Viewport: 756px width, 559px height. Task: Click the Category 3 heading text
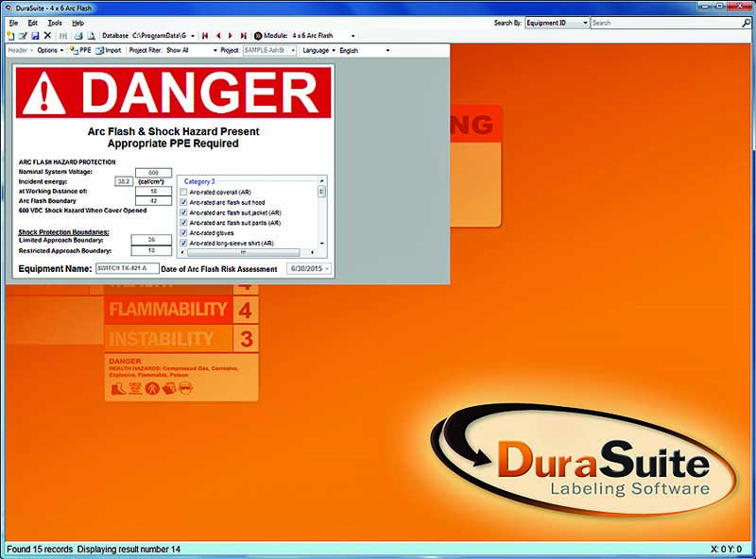[x=199, y=181]
